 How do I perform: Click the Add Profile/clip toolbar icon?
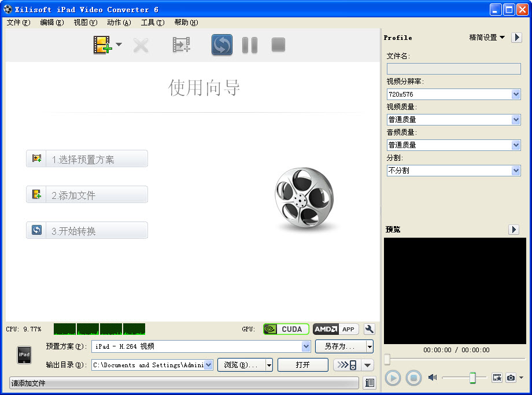coord(181,45)
